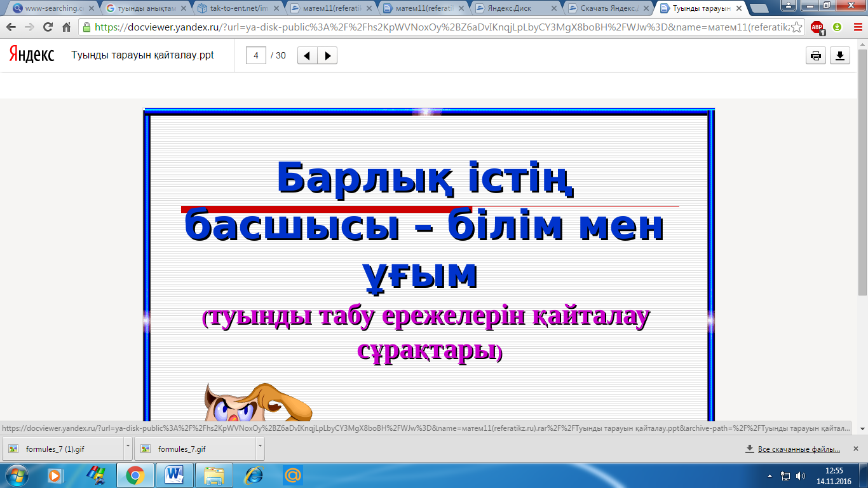Click the file name Туынды тарауын қайталау.ppt
This screenshot has height=488, width=868.
(x=143, y=55)
